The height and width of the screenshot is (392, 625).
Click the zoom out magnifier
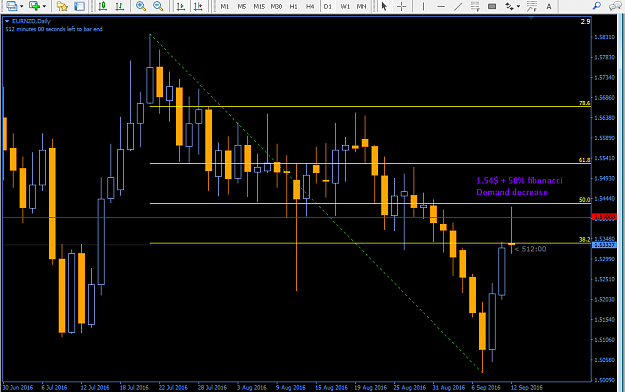158,6
